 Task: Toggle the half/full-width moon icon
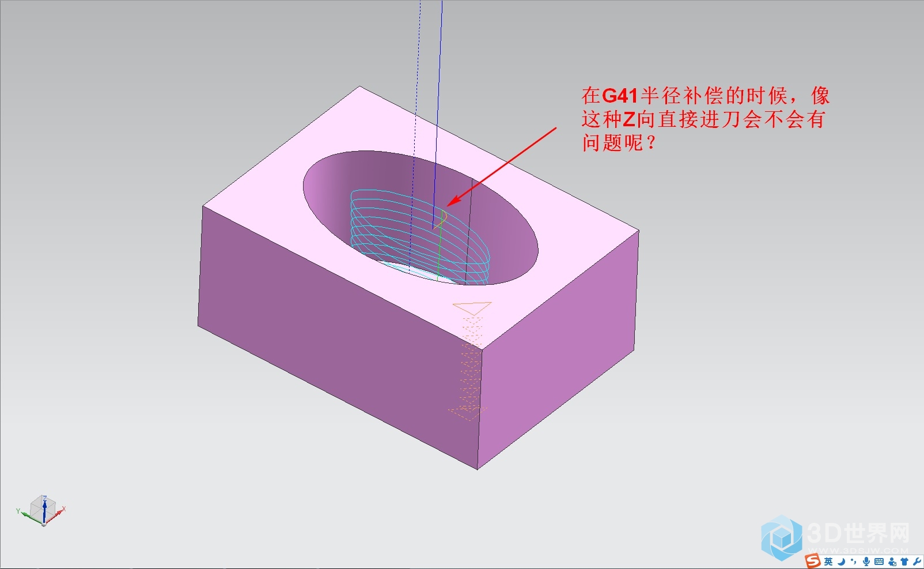coord(842,562)
